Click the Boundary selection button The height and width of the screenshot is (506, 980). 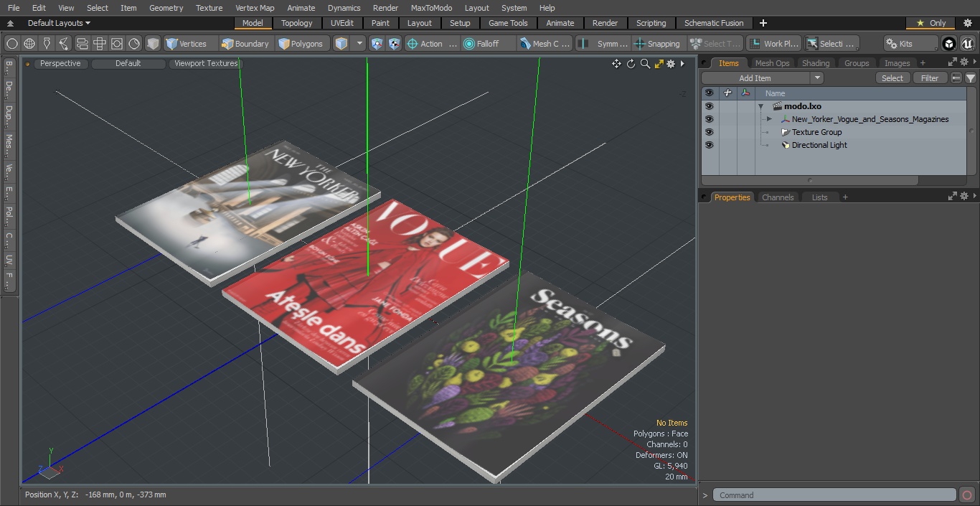[x=246, y=44]
